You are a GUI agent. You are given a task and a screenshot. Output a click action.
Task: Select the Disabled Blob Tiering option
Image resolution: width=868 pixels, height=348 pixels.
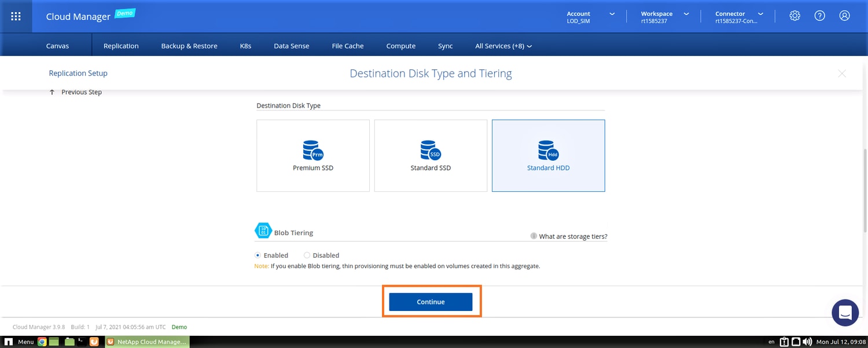coord(307,255)
